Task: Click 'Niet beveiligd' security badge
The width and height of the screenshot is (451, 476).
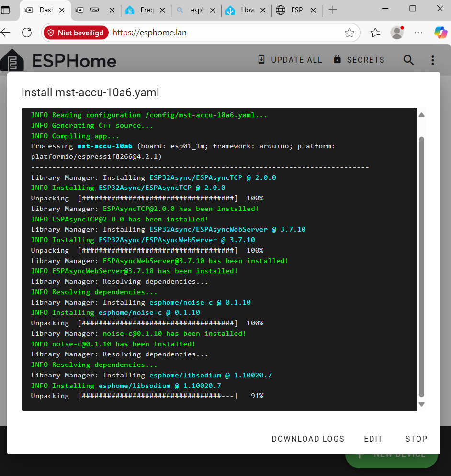Action: tap(76, 33)
